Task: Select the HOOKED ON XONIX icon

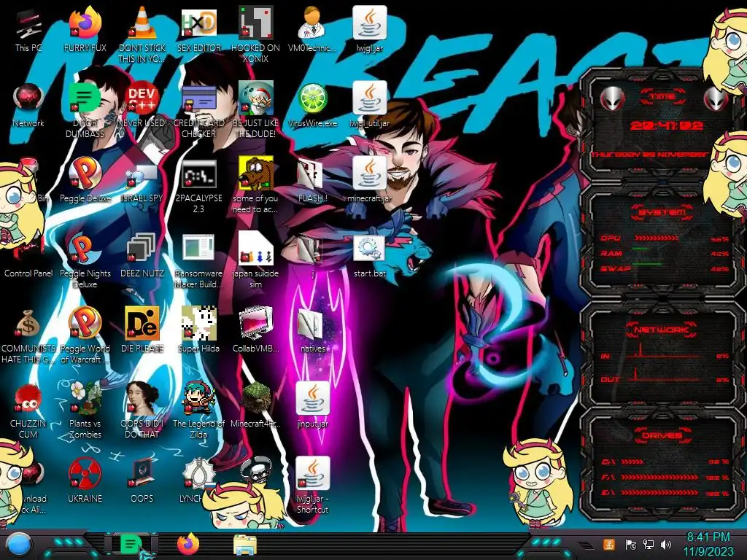Action: [x=255, y=23]
